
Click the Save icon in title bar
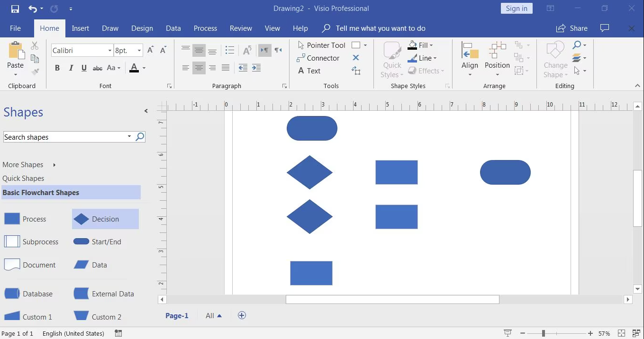click(x=15, y=9)
